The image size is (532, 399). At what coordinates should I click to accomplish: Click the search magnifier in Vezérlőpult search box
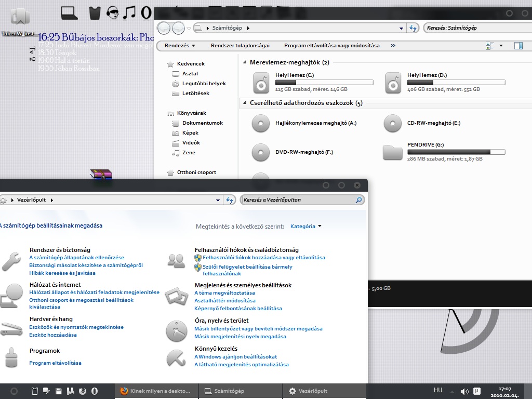tap(358, 200)
